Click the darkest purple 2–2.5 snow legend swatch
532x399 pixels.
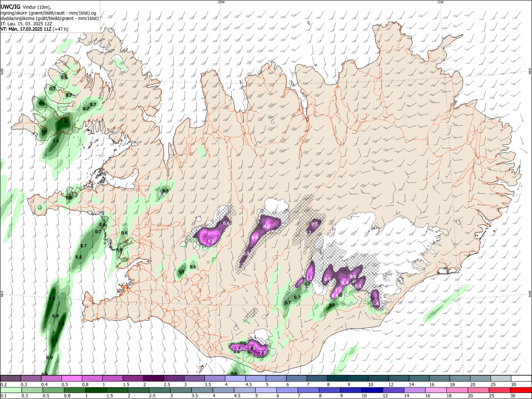[x=153, y=379]
